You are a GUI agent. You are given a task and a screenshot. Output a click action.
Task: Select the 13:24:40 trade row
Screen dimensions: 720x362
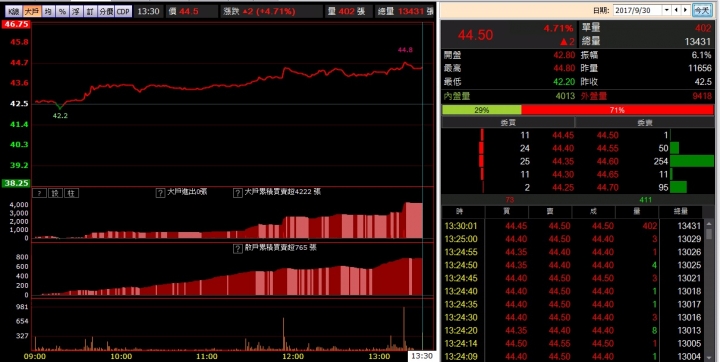[573, 291]
